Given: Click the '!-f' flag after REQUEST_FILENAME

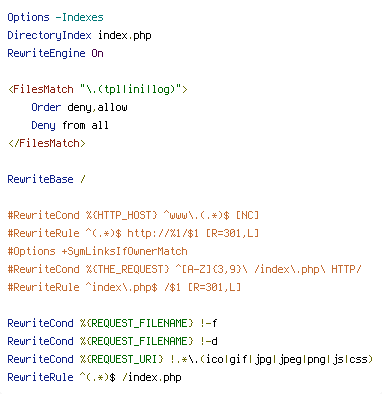Looking at the screenshot, I should point(209,323).
